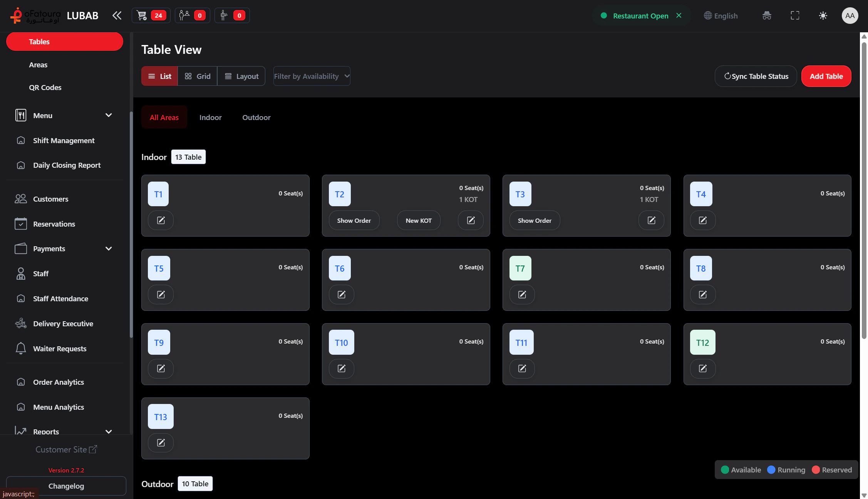
Task: Click the Add Table button
Action: click(826, 76)
